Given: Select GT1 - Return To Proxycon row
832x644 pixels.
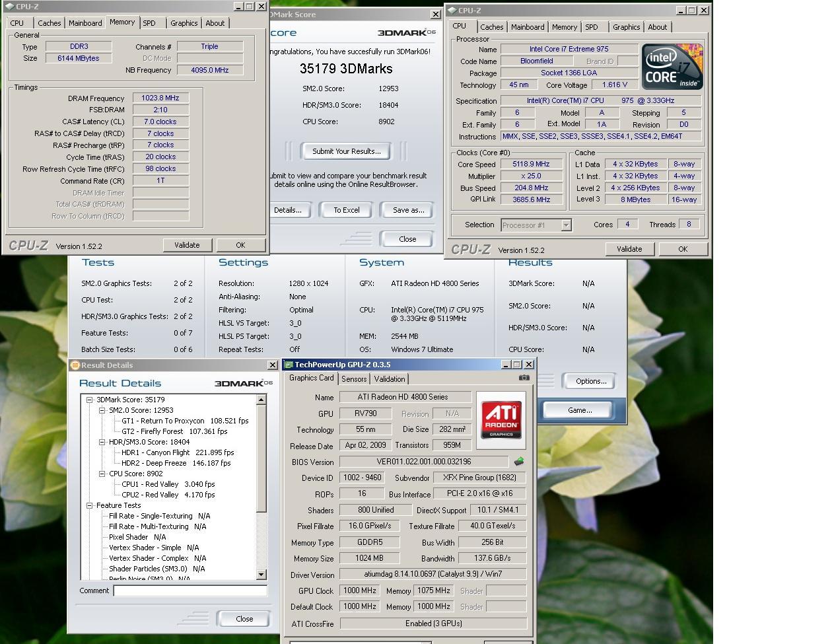Looking at the screenshot, I should [x=185, y=421].
